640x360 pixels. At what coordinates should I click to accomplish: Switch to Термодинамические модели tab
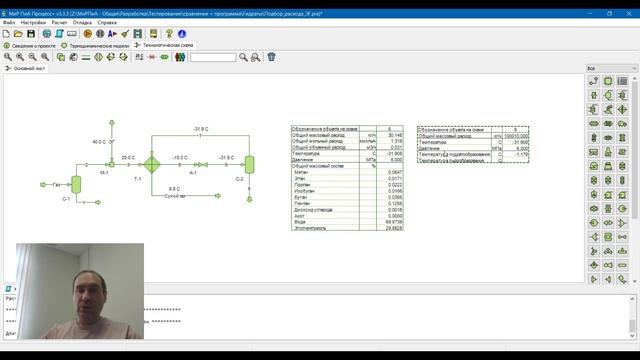pyautogui.click(x=95, y=46)
